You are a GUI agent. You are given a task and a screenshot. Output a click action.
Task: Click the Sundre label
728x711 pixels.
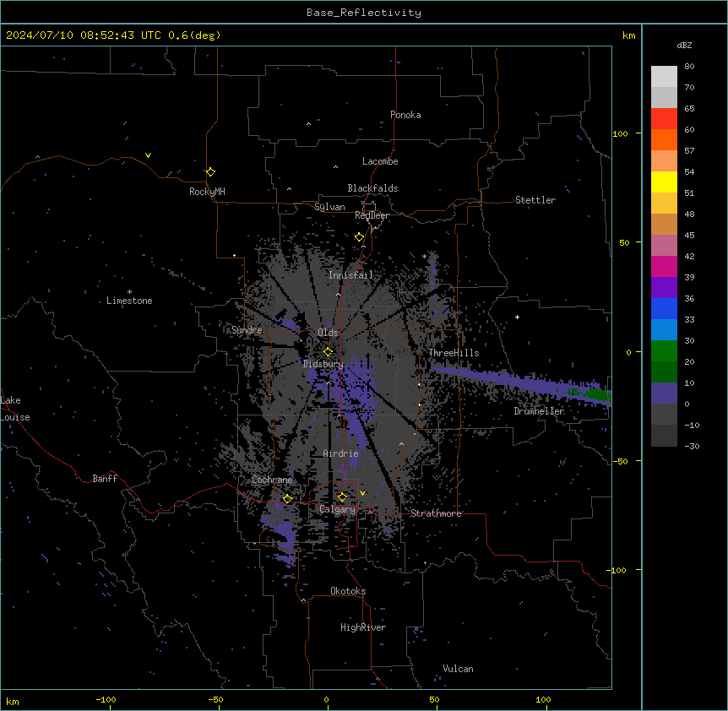pyautogui.click(x=247, y=330)
